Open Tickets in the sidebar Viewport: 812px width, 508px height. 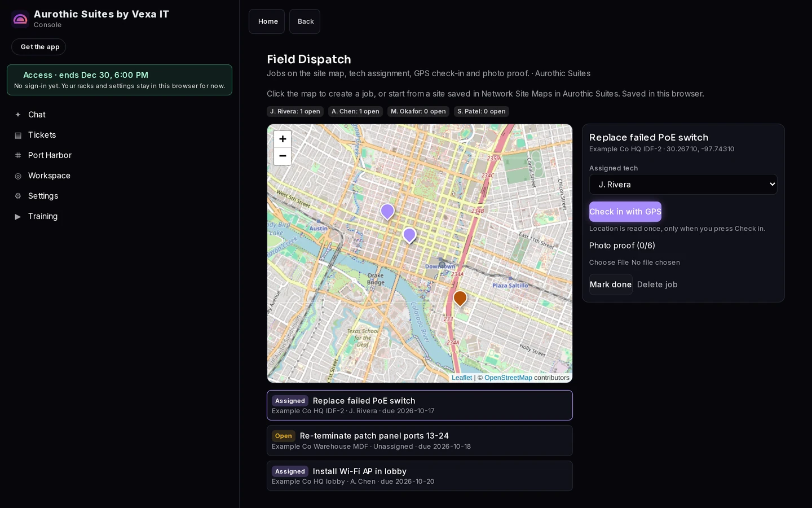(120, 135)
